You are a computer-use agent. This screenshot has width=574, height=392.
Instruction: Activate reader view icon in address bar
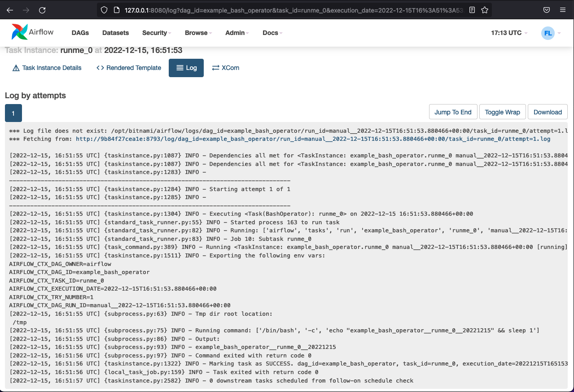[x=472, y=9]
